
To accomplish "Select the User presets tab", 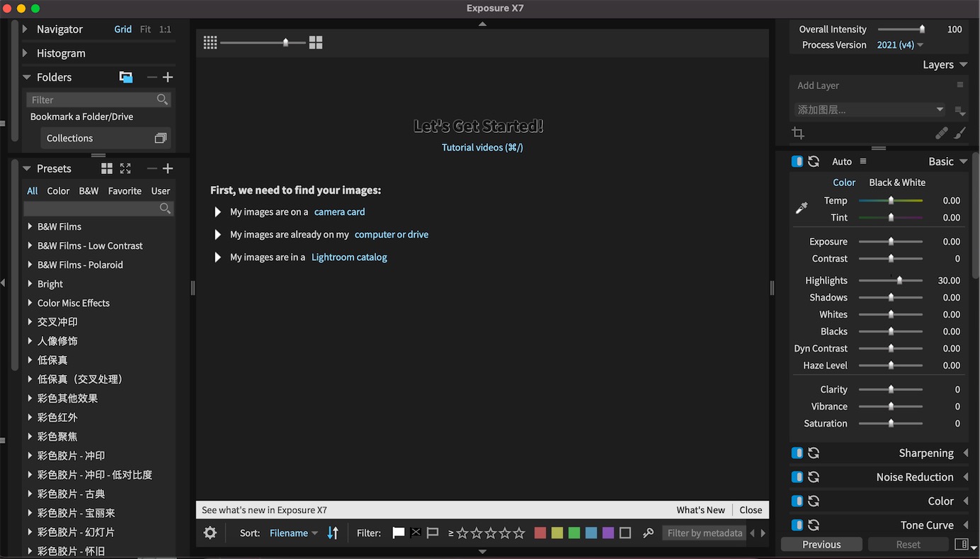I will [x=161, y=191].
